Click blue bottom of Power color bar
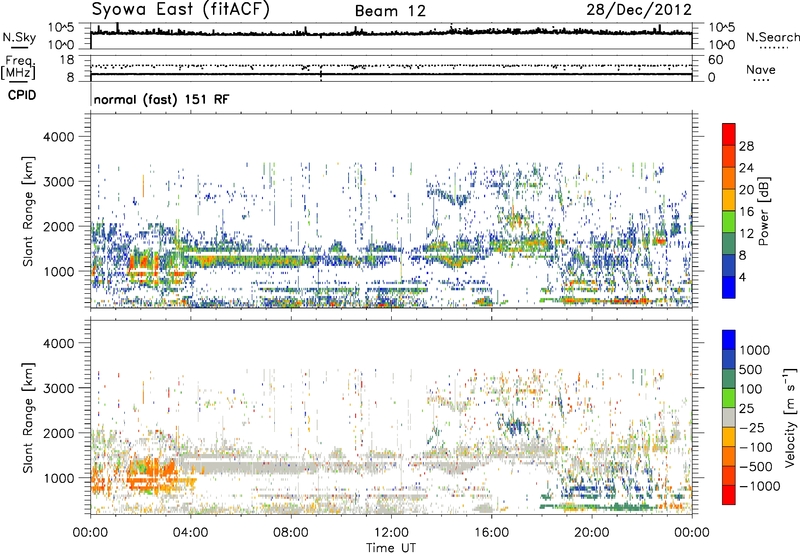800x554 pixels. tap(729, 287)
